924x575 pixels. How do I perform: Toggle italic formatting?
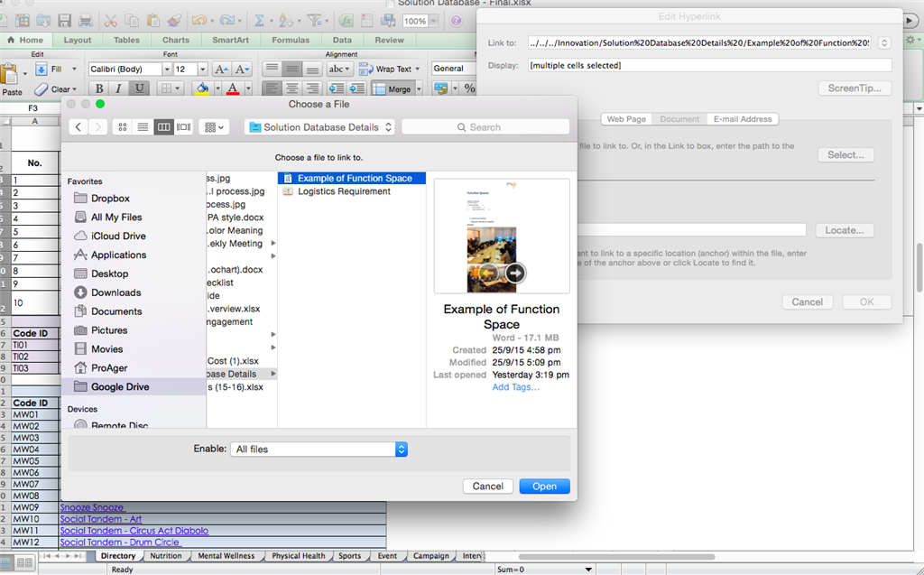(x=117, y=88)
